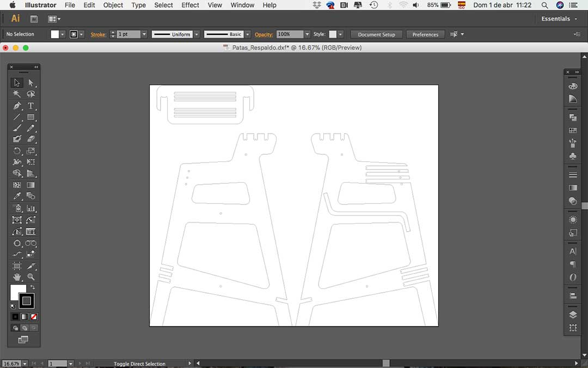Reset to default fill and stroke
The height and width of the screenshot is (368, 588).
13,306
